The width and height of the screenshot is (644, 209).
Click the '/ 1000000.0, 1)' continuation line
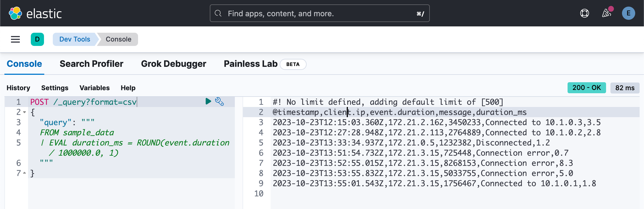click(84, 153)
